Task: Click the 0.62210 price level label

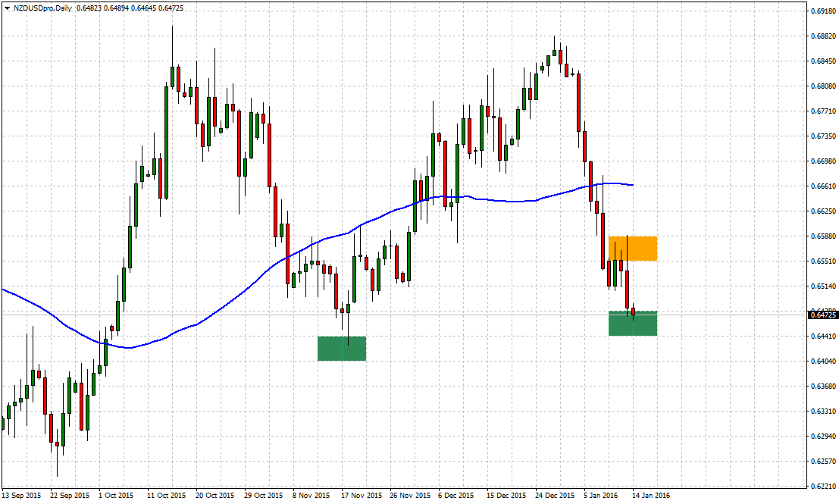Action: click(823, 487)
